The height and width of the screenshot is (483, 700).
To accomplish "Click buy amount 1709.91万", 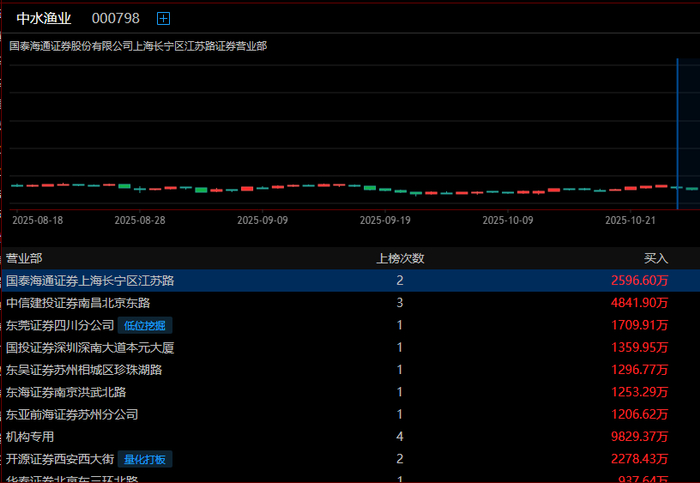I will 639,325.
